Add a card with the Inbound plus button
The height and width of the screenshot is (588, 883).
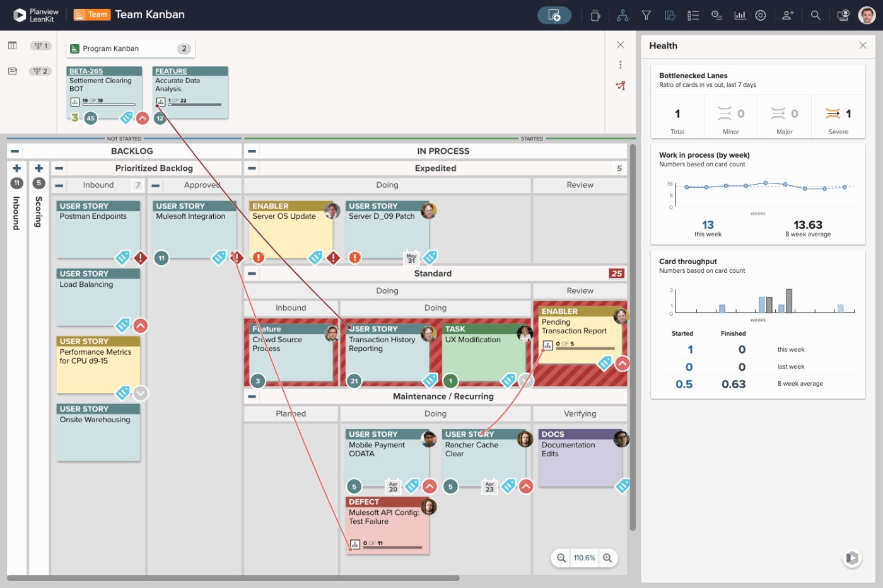pyautogui.click(x=16, y=168)
